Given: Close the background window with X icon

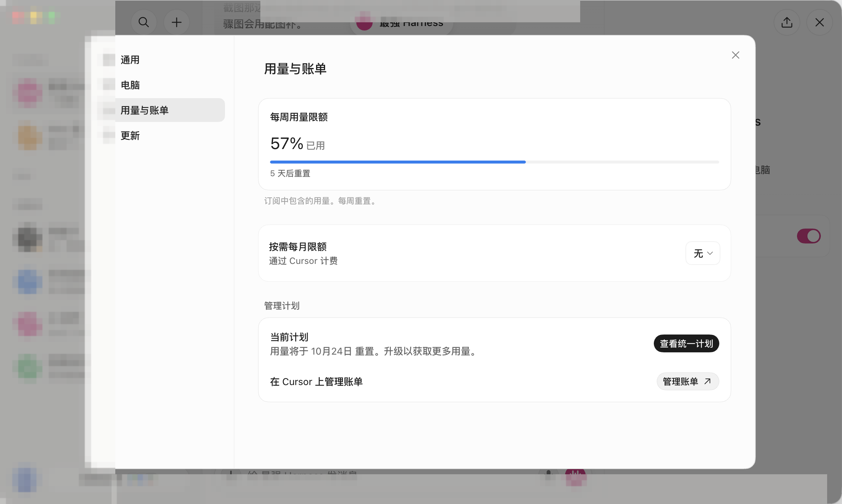Looking at the screenshot, I should (819, 22).
